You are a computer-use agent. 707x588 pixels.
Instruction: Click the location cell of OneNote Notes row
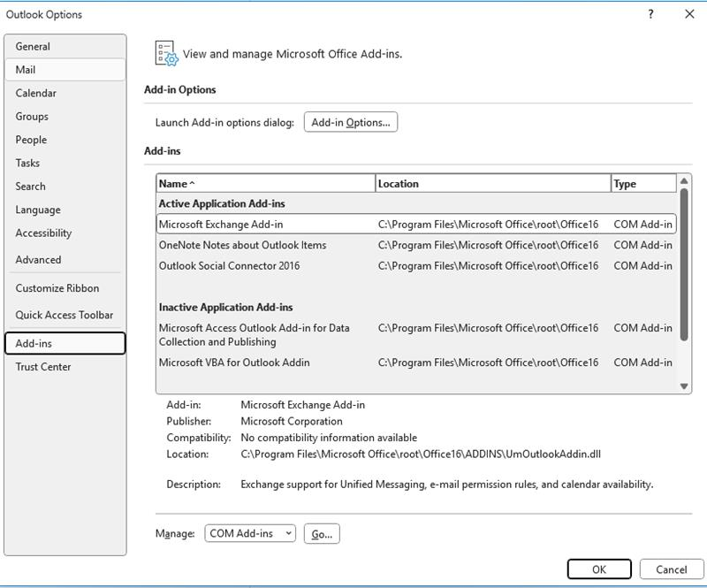tap(489, 245)
